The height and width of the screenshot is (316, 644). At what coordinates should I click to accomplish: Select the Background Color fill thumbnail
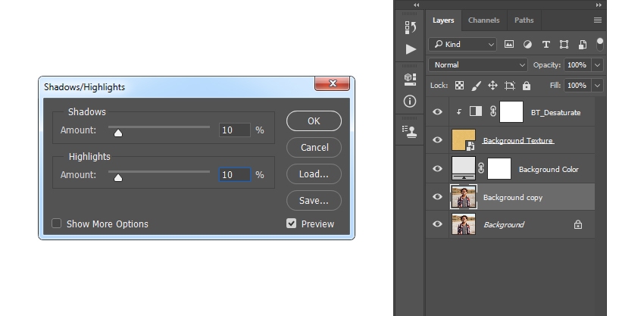[464, 168]
